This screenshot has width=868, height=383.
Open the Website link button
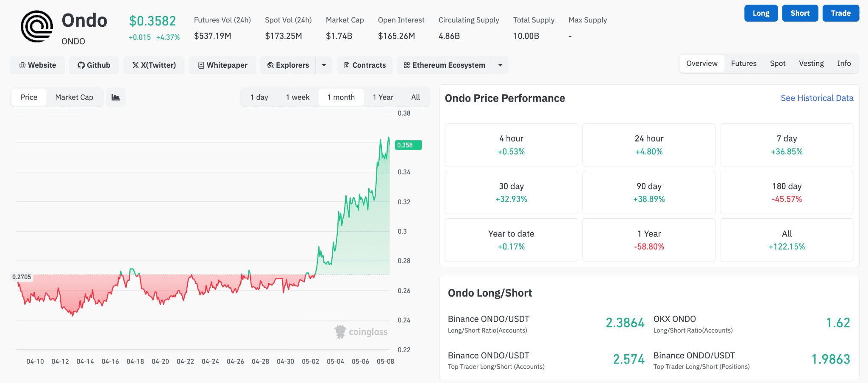pyautogui.click(x=38, y=65)
